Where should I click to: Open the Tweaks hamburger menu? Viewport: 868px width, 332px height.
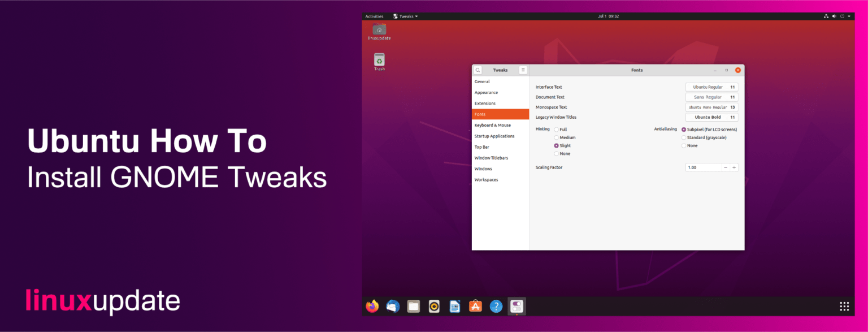pos(523,70)
